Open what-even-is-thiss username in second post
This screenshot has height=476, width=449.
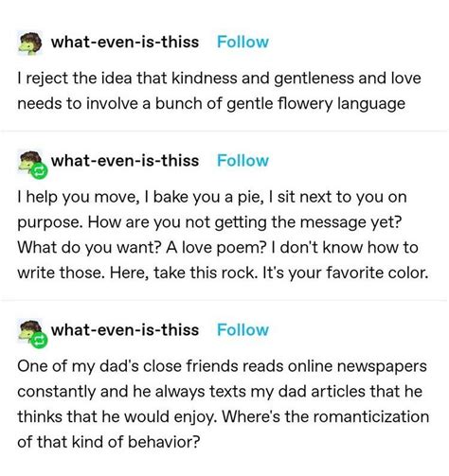tap(125, 161)
